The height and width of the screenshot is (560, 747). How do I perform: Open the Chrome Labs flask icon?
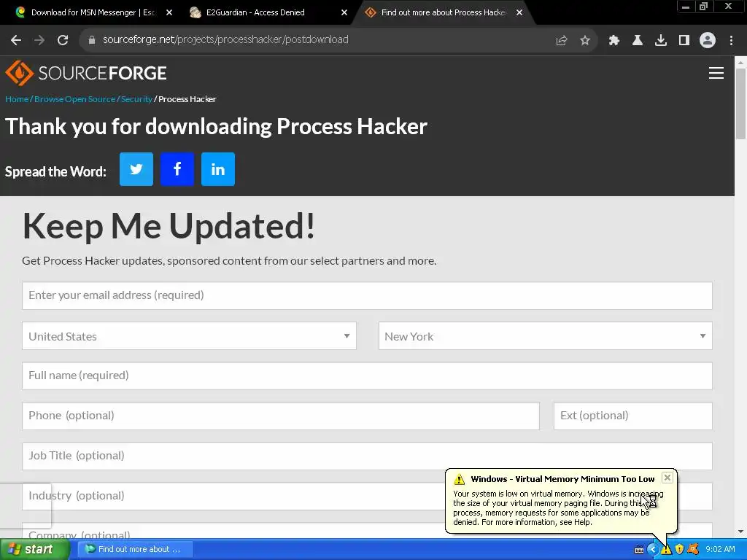(637, 40)
